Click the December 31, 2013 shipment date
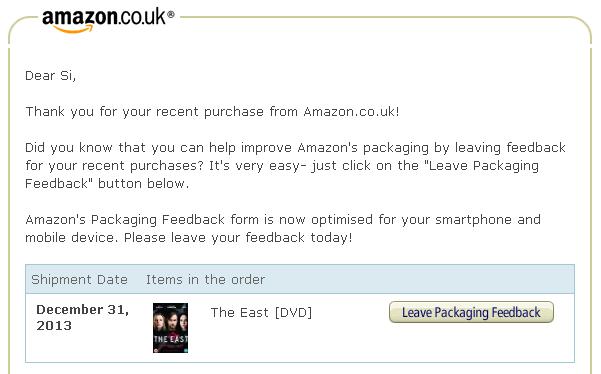The height and width of the screenshot is (374, 601). (82, 317)
